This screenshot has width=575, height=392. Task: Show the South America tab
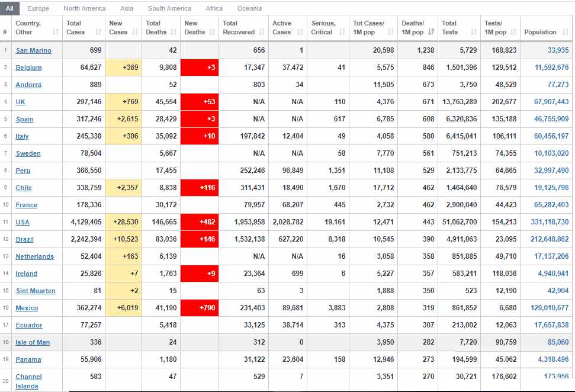click(169, 8)
